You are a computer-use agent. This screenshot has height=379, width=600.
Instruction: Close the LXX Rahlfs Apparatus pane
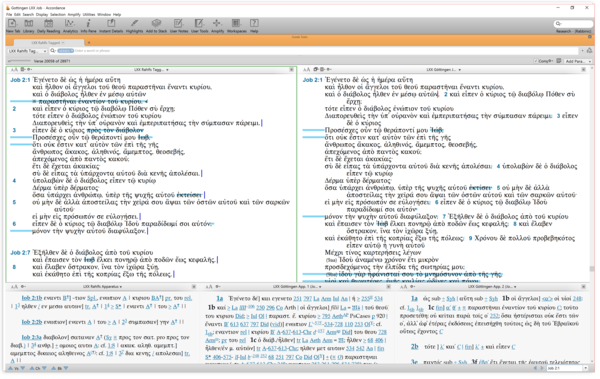pos(194,287)
